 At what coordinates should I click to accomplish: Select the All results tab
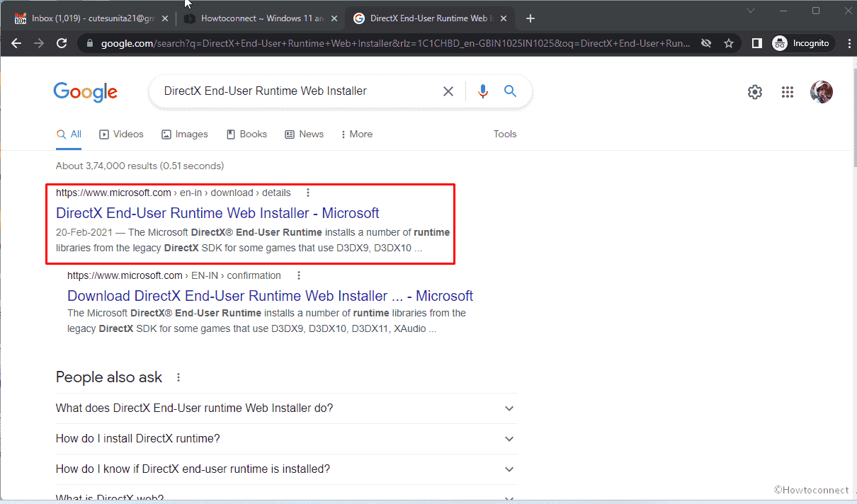click(x=69, y=134)
